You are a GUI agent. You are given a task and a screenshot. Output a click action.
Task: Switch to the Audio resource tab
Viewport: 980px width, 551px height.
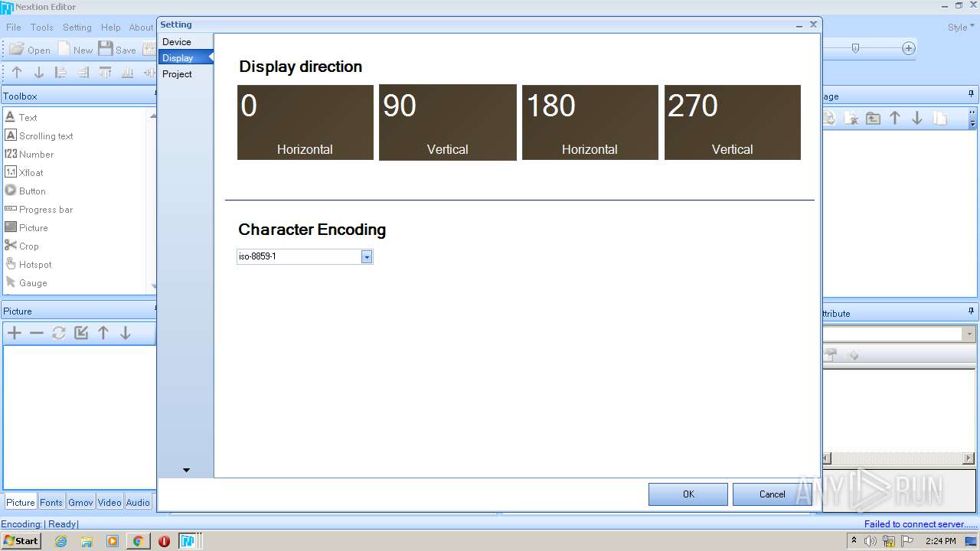pos(138,502)
